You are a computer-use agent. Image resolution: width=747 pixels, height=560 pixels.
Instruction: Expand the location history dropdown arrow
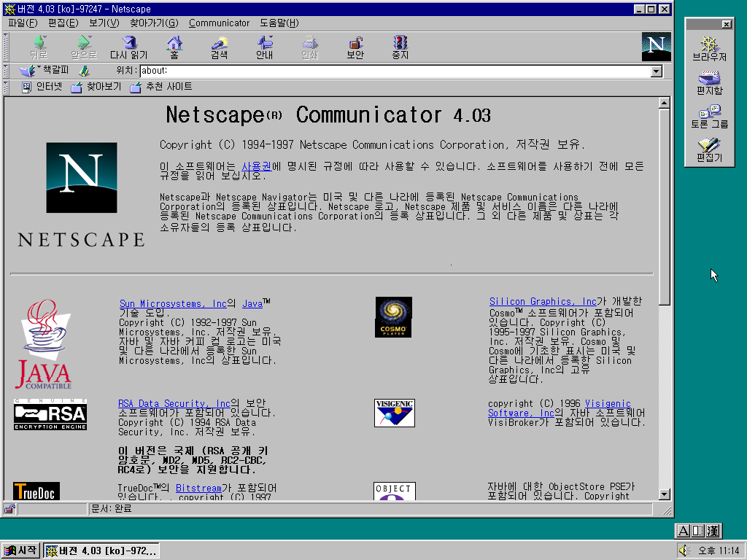click(657, 71)
